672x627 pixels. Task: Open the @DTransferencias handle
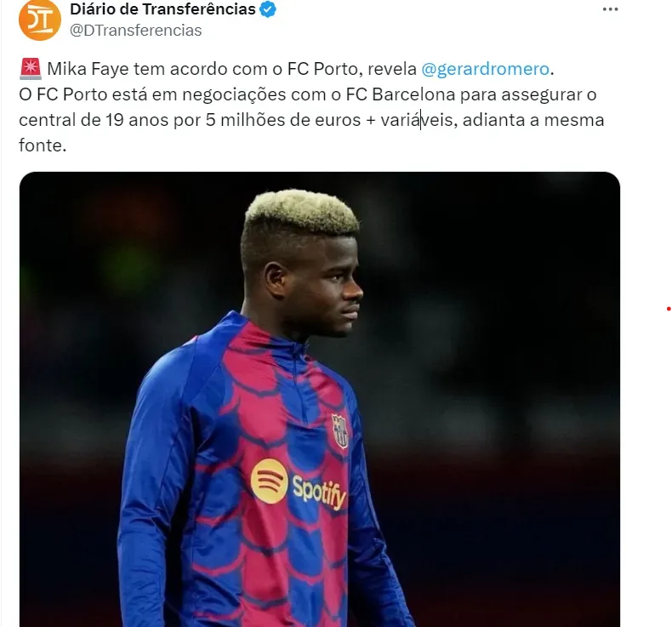(135, 31)
